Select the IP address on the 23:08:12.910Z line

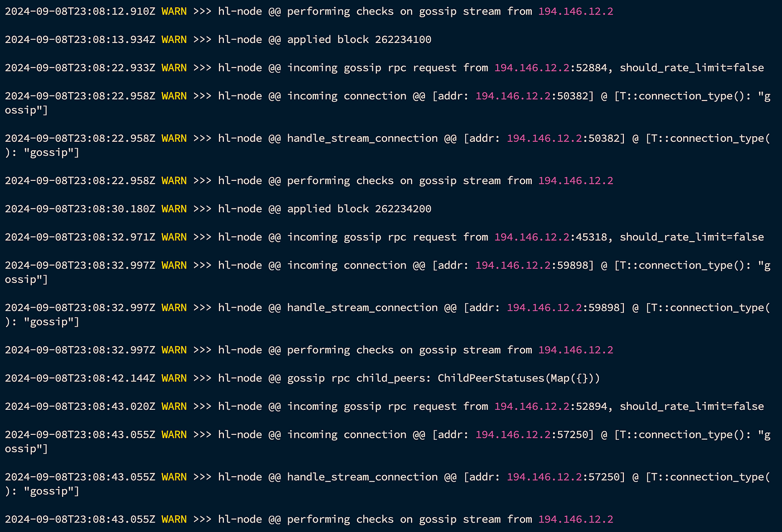576,12
